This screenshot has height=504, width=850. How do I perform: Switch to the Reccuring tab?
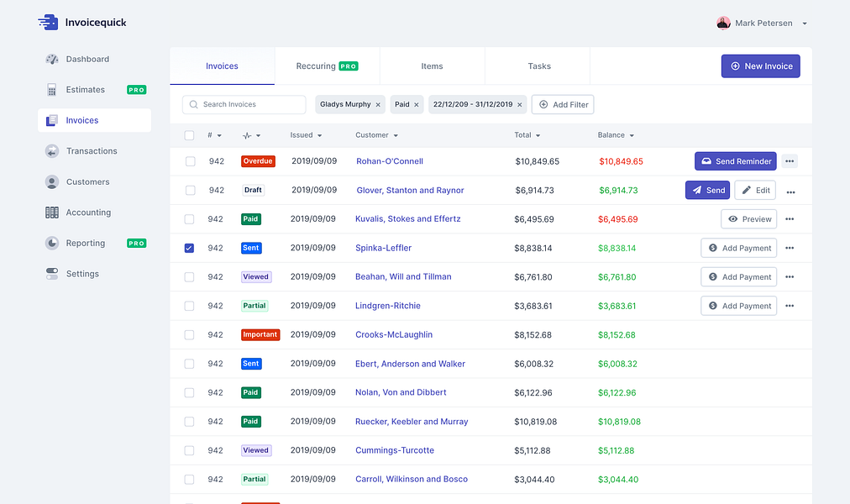tap(327, 66)
